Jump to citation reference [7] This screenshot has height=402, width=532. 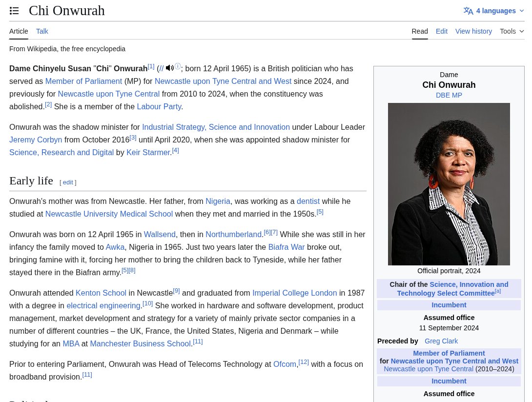(274, 232)
